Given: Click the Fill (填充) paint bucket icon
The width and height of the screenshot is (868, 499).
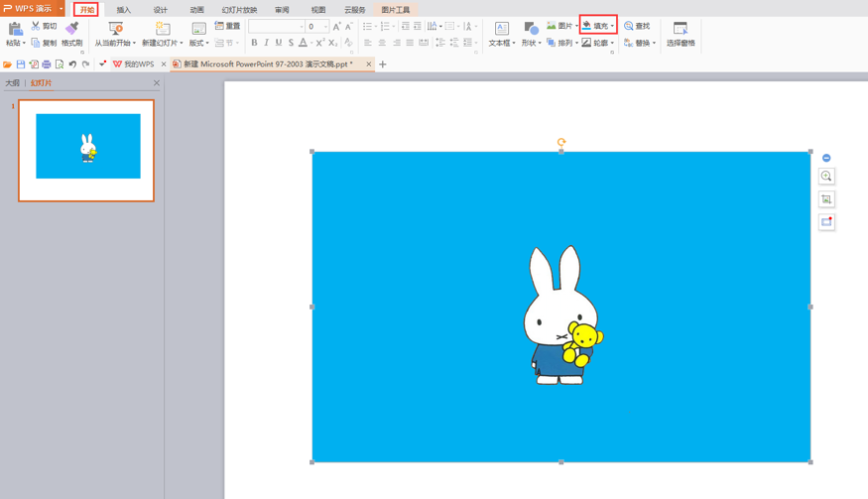Looking at the screenshot, I should [587, 26].
